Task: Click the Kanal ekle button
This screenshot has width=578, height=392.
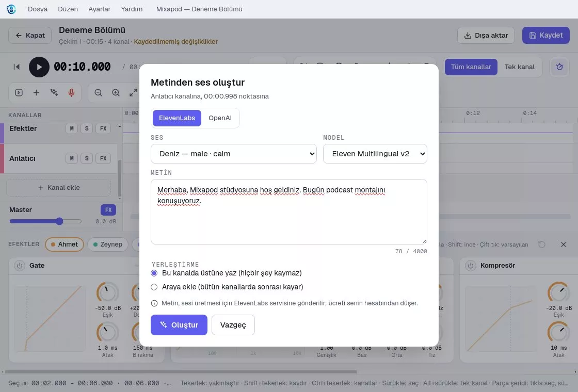Action: (59, 188)
